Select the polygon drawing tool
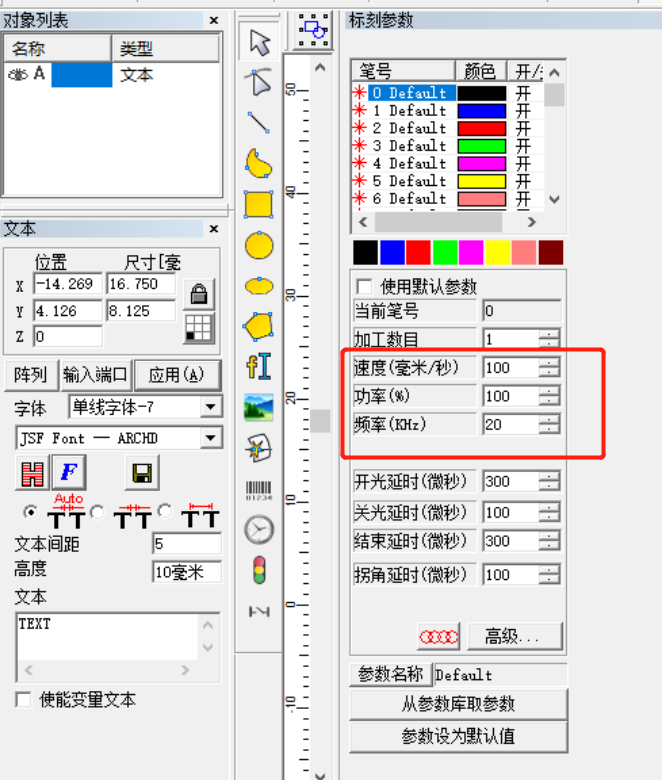The height and width of the screenshot is (780, 662). coord(259,326)
